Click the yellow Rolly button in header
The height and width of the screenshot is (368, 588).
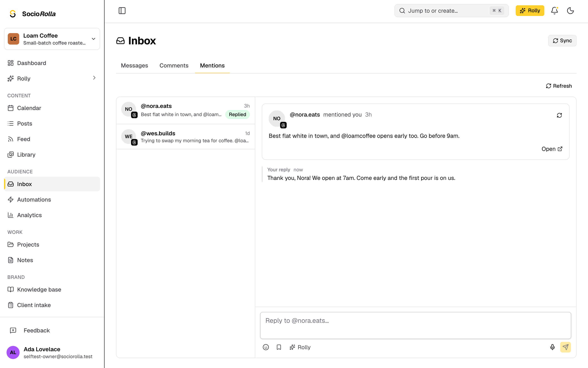tap(530, 11)
